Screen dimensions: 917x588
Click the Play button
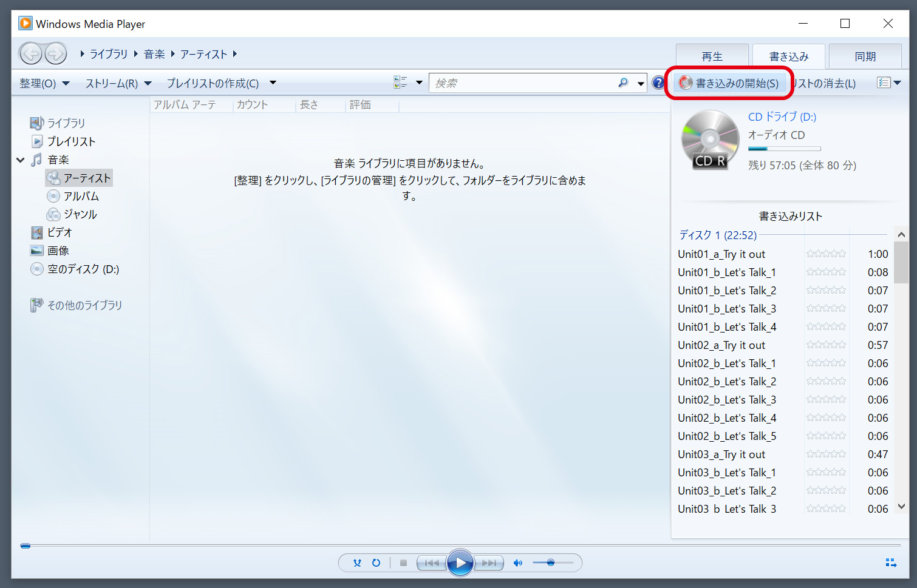460,563
